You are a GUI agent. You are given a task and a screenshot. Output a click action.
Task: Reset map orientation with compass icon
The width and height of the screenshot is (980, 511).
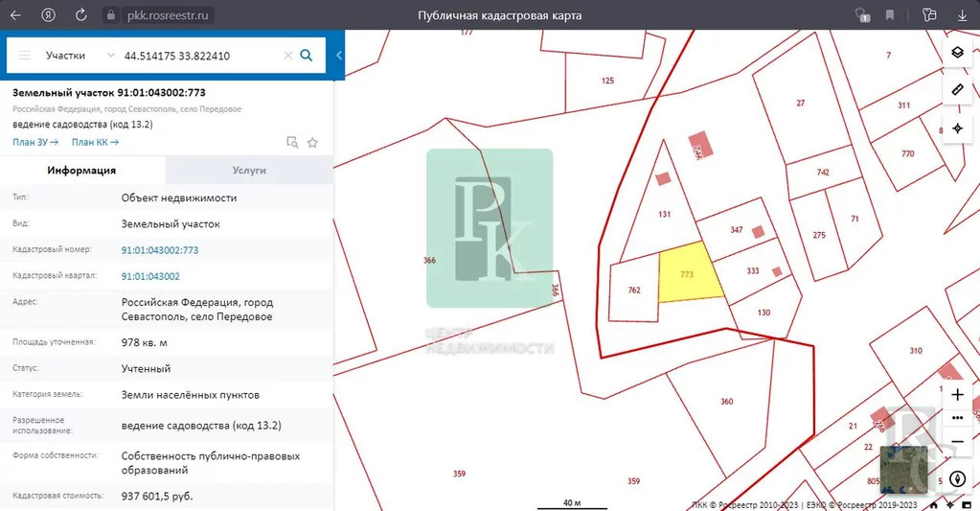958,479
